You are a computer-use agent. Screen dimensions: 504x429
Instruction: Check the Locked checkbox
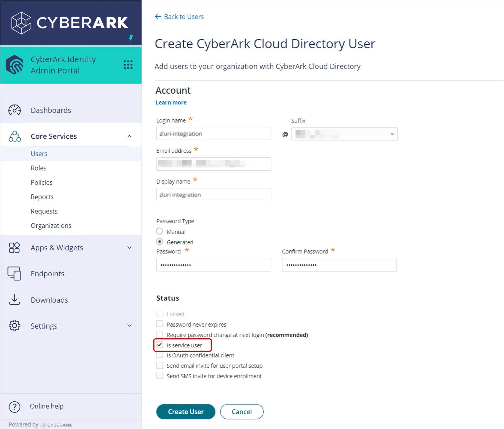tap(160, 313)
